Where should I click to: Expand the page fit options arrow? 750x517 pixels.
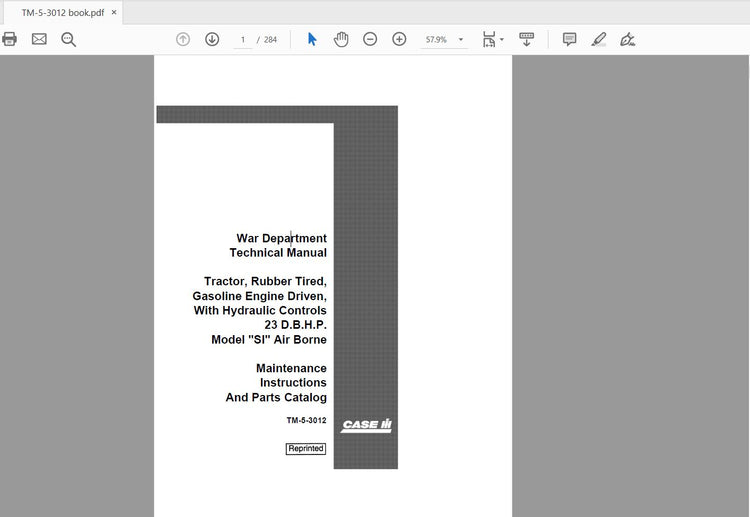click(502, 39)
